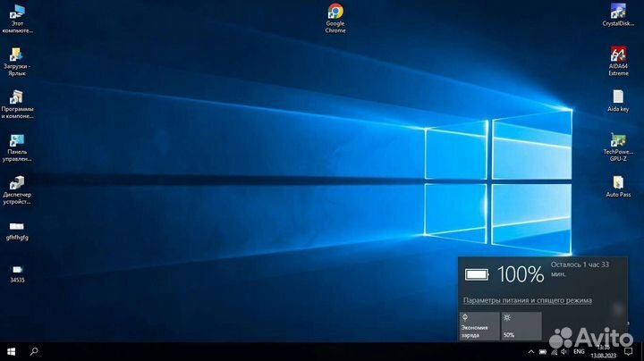Open 'Панель управления' desktop shortcut

click(x=17, y=147)
